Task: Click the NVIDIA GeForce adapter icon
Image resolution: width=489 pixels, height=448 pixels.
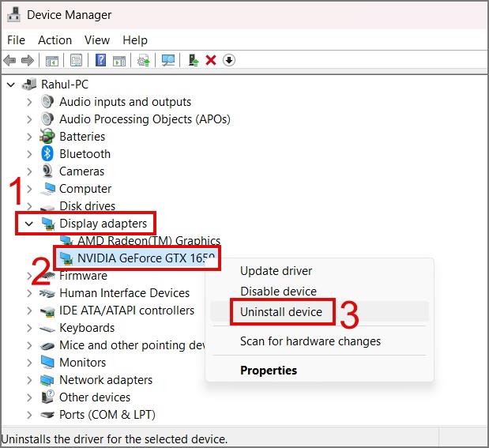Action: point(66,258)
